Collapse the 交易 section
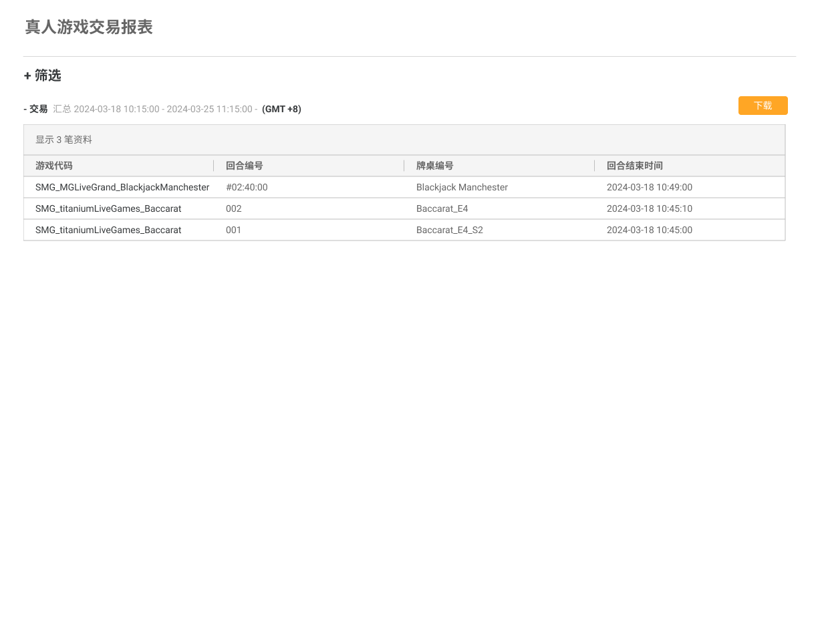822x644 pixels. click(35, 109)
